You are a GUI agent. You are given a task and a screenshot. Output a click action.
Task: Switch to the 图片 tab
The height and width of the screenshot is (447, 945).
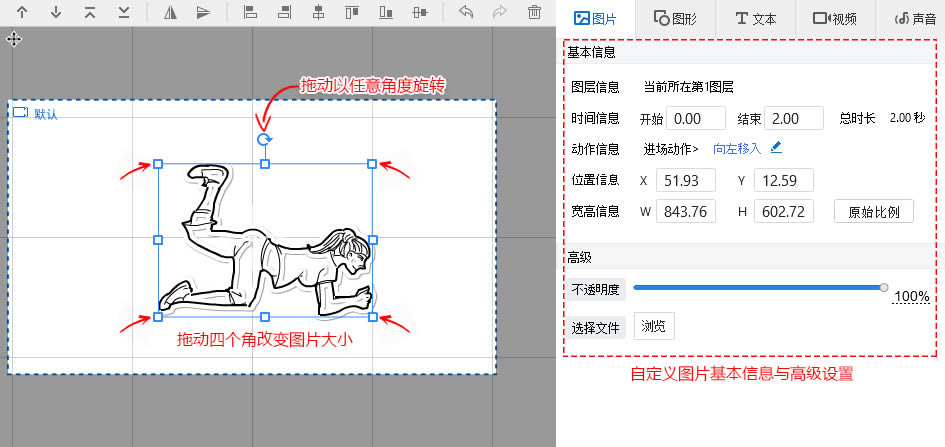(x=595, y=19)
